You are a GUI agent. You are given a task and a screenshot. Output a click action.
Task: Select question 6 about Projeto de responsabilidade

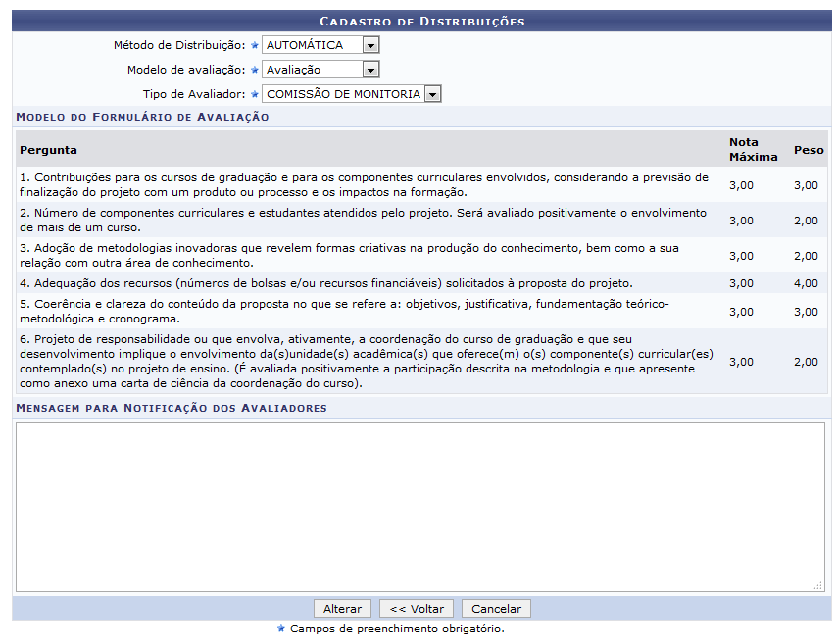click(363, 362)
